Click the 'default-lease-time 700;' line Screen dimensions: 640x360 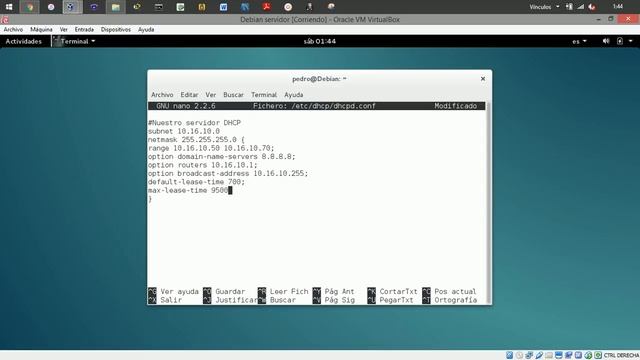[x=196, y=182]
